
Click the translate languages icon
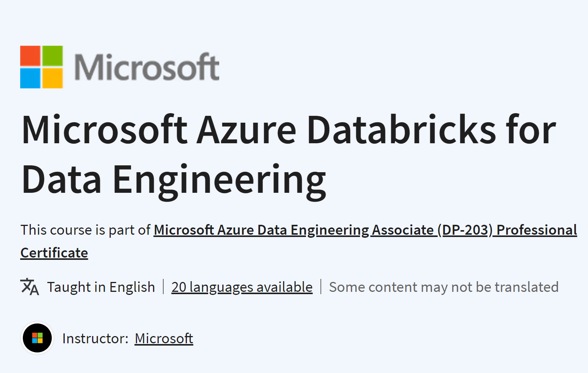30,287
